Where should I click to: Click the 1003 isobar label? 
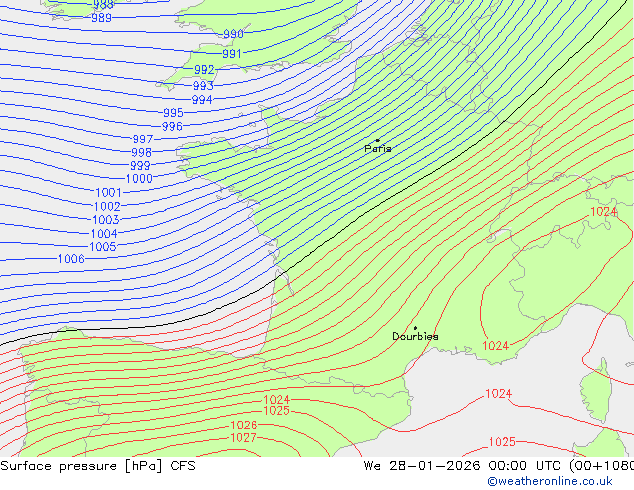(106, 220)
